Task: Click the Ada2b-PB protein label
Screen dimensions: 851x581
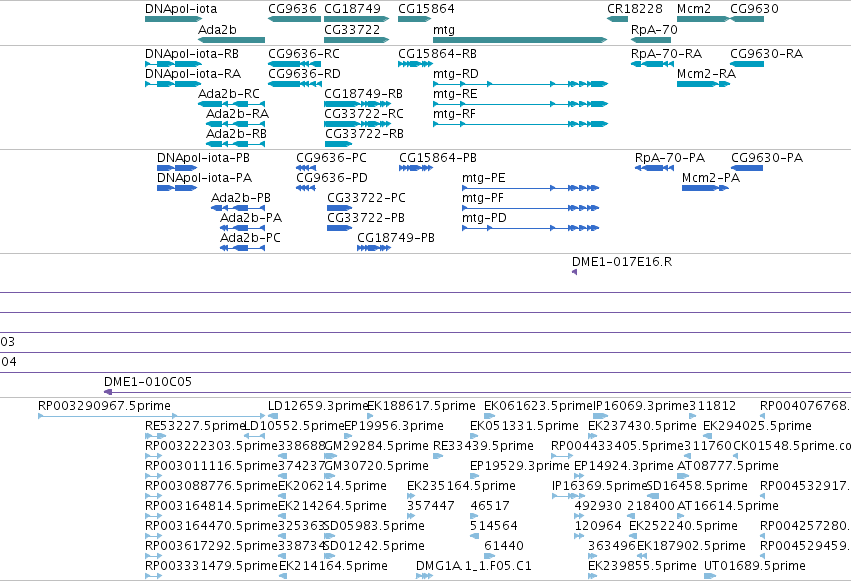Action: (x=240, y=198)
